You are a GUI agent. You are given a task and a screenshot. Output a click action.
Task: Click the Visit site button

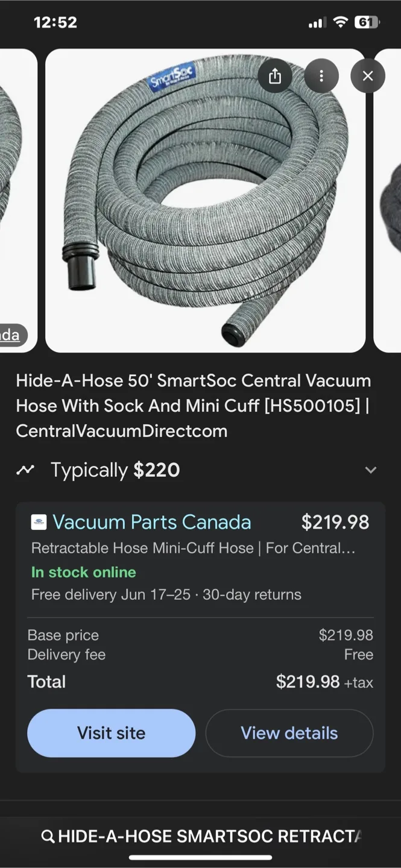click(x=112, y=733)
